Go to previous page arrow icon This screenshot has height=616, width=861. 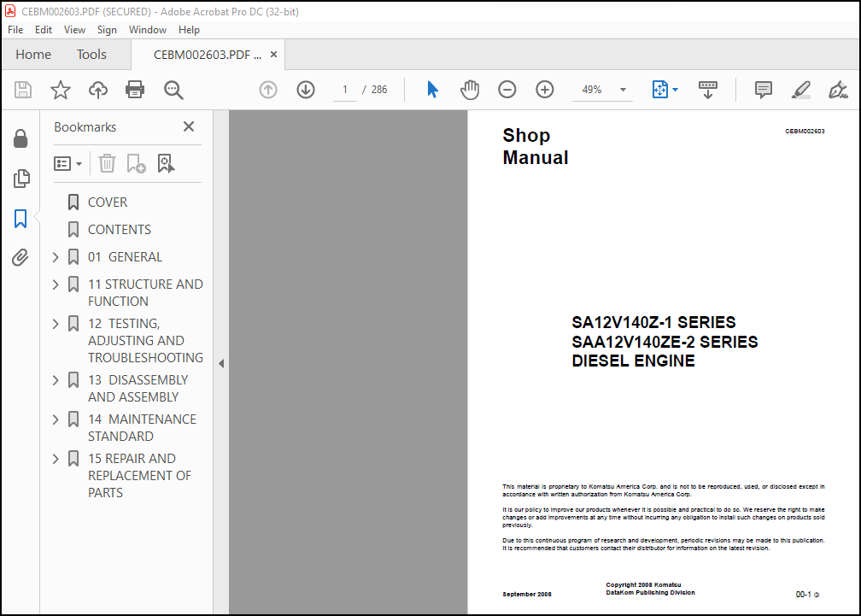268,90
